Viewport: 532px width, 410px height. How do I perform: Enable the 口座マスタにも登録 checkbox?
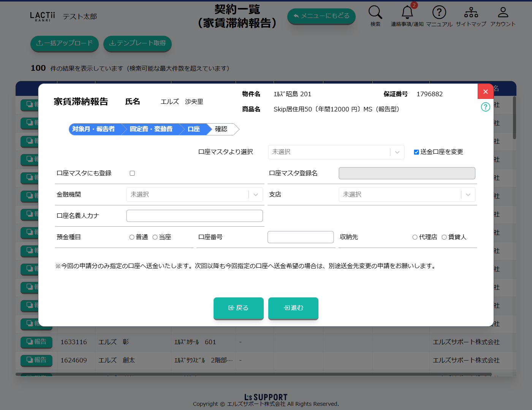tap(132, 173)
